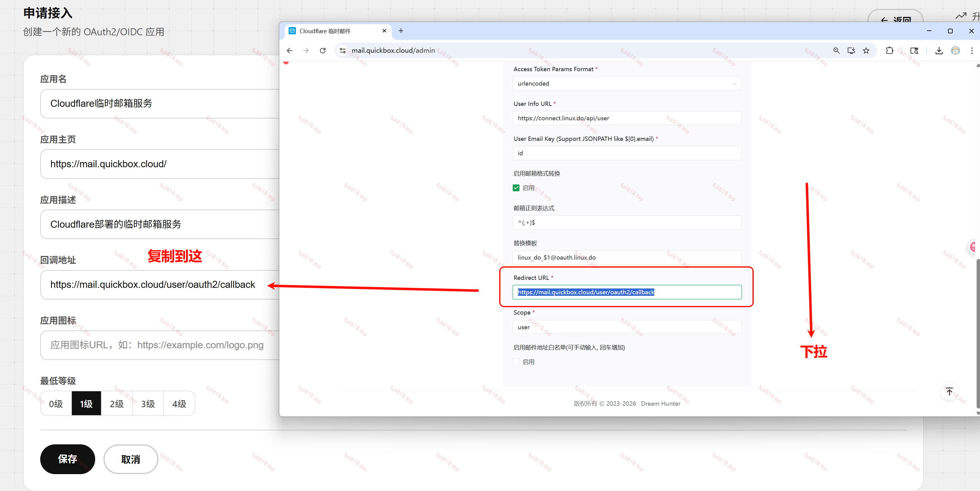Click the address bar URL mail.quickbox.cloud/admin
The width and height of the screenshot is (980, 491).
click(393, 51)
